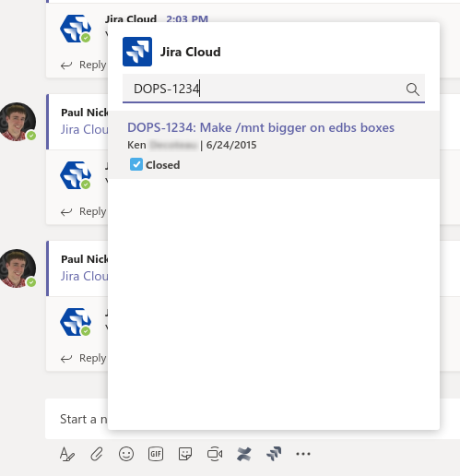Image resolution: width=460 pixels, height=476 pixels.
Task: Open the Confluence messaging extension icon
Action: (244, 454)
